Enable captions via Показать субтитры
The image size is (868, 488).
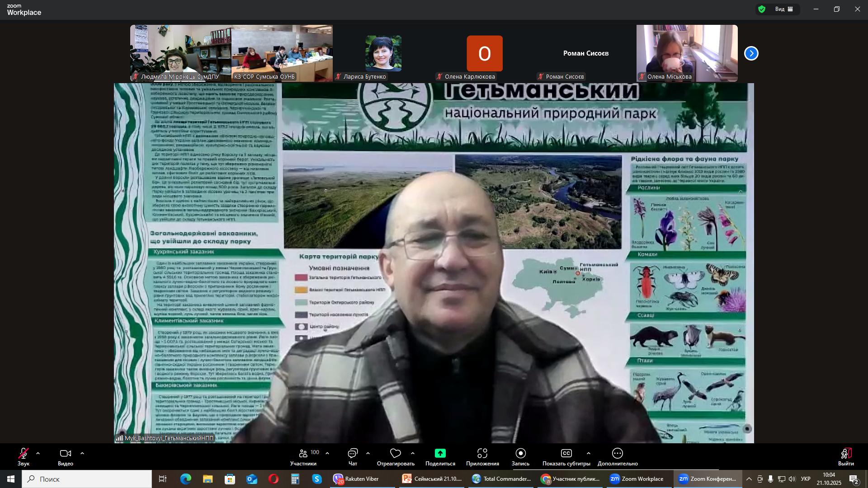pyautogui.click(x=566, y=454)
